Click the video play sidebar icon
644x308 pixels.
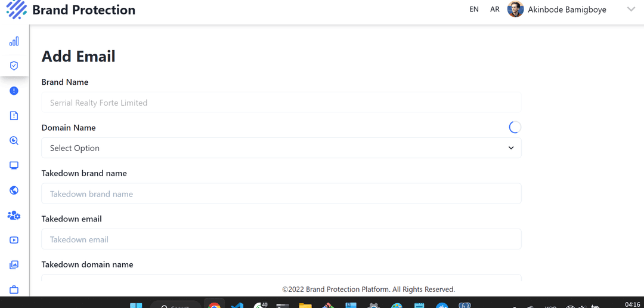[x=14, y=240]
